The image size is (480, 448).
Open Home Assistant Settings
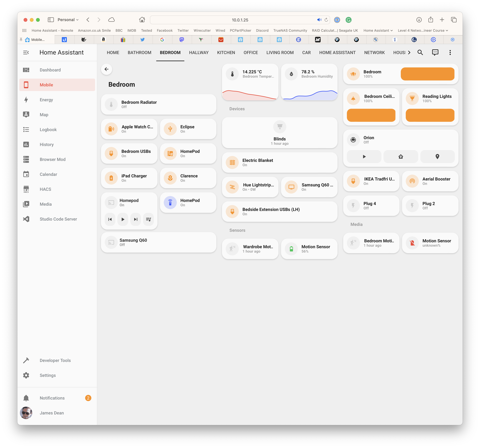click(57, 375)
